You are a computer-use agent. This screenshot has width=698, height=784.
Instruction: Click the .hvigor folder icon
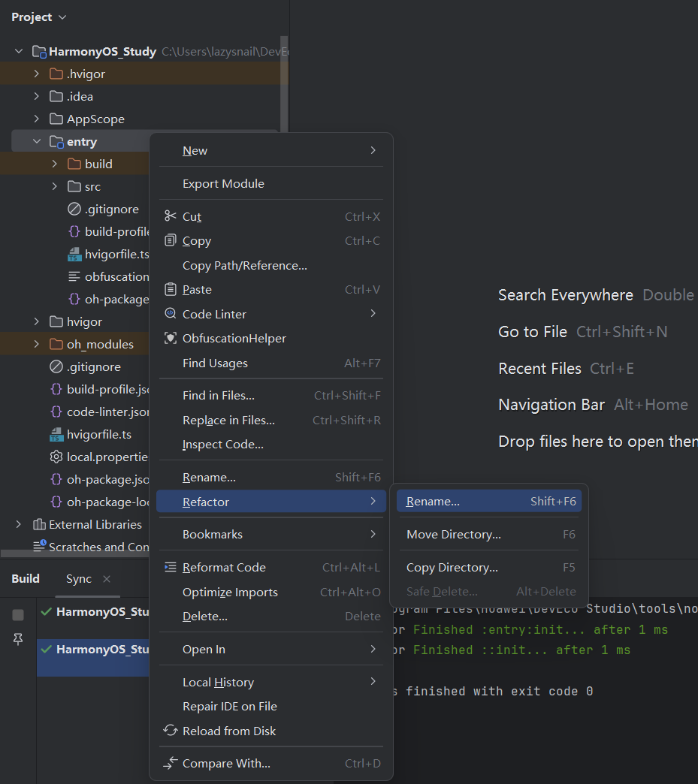pos(56,74)
